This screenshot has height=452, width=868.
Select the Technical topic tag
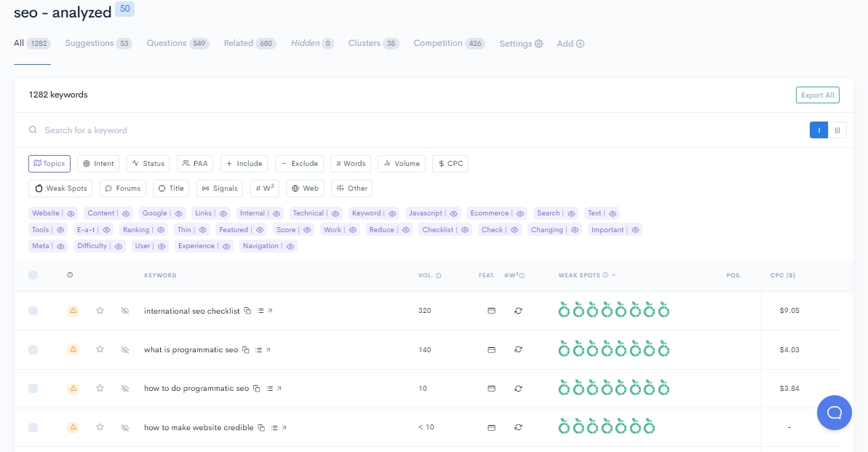click(x=308, y=213)
